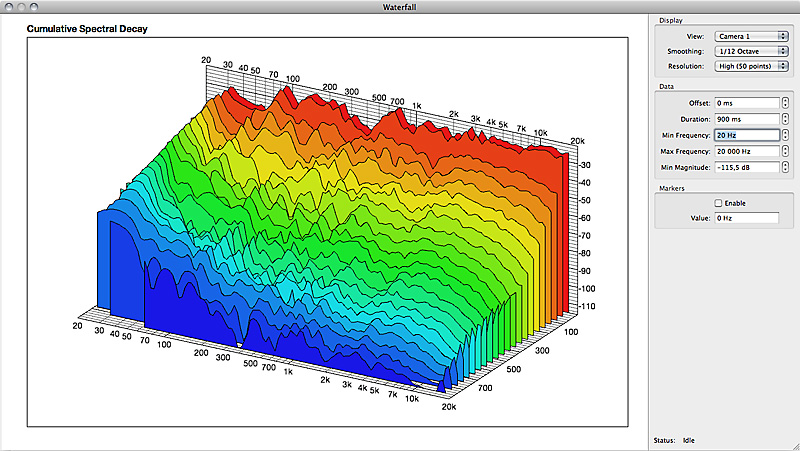Click the Markers Value field
The height and width of the screenshot is (451, 800).
coord(746,218)
